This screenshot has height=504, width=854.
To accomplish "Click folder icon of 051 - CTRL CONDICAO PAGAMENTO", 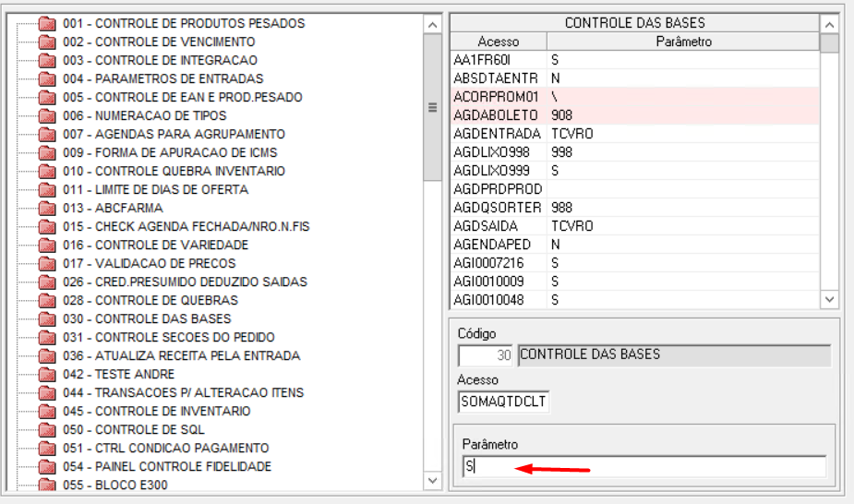I will [x=47, y=449].
